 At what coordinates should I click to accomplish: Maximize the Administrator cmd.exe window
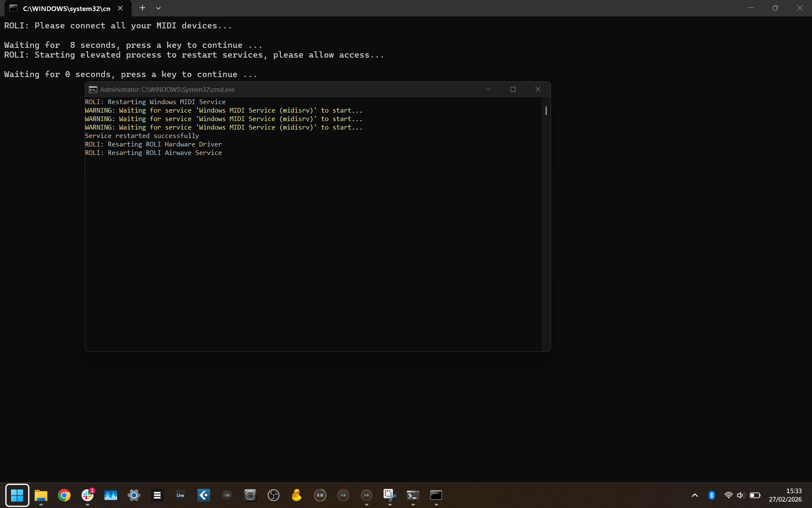(x=513, y=89)
